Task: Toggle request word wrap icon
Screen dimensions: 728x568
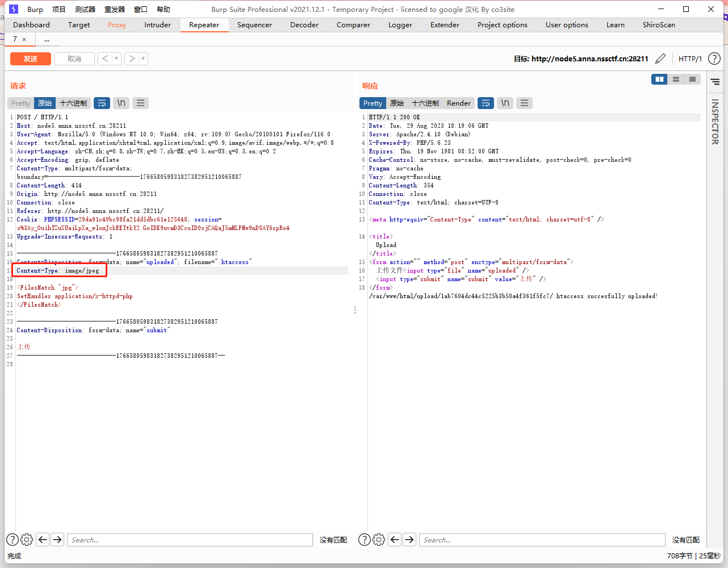Action: click(x=102, y=103)
